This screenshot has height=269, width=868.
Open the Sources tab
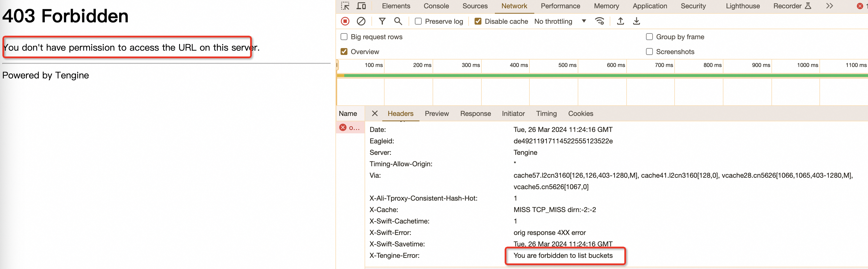click(x=475, y=6)
